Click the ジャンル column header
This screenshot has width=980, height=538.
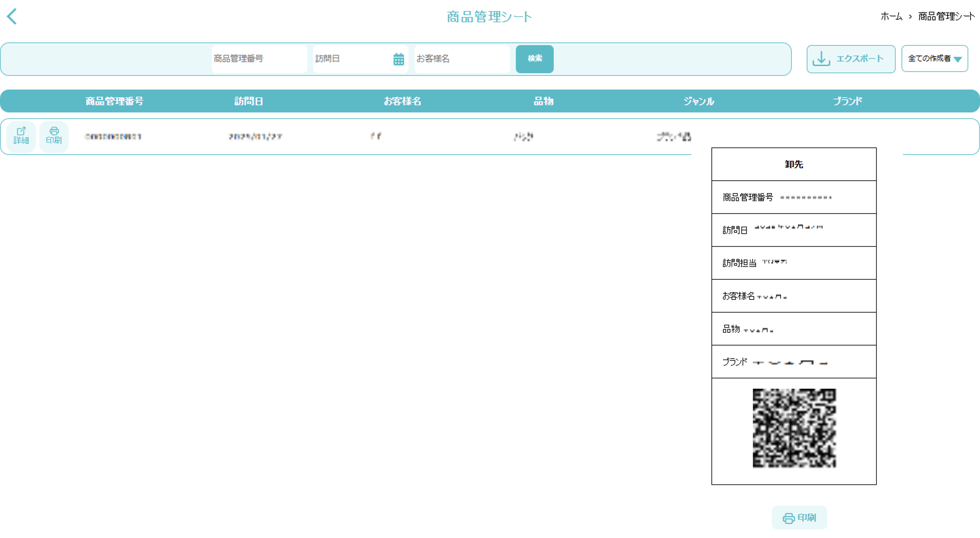[x=699, y=101]
